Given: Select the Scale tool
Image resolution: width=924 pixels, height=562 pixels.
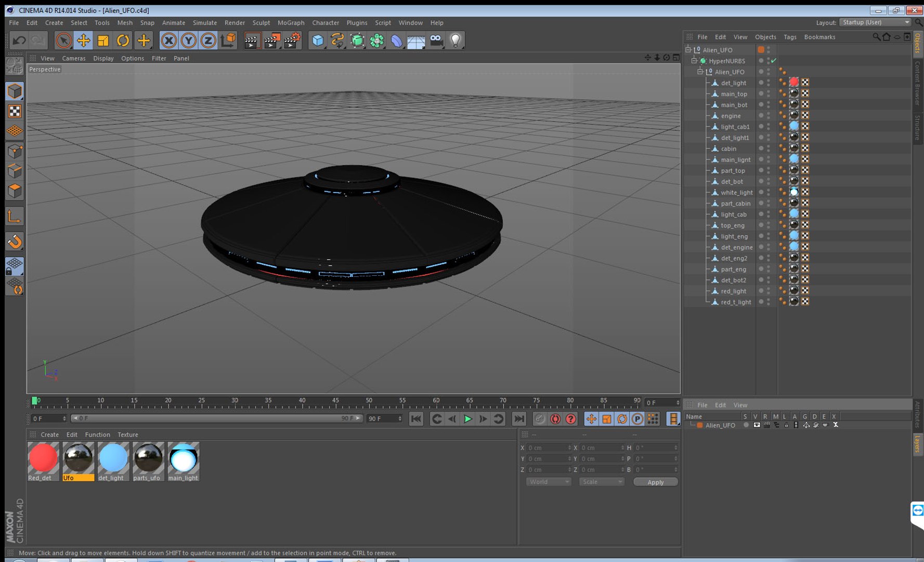Looking at the screenshot, I should 103,40.
